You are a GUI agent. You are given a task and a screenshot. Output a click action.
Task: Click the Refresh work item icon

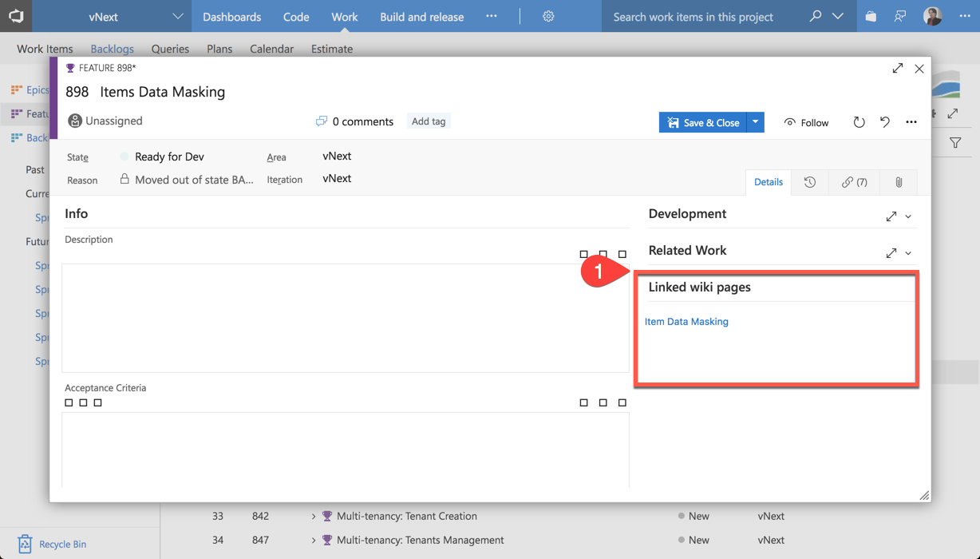tap(859, 122)
